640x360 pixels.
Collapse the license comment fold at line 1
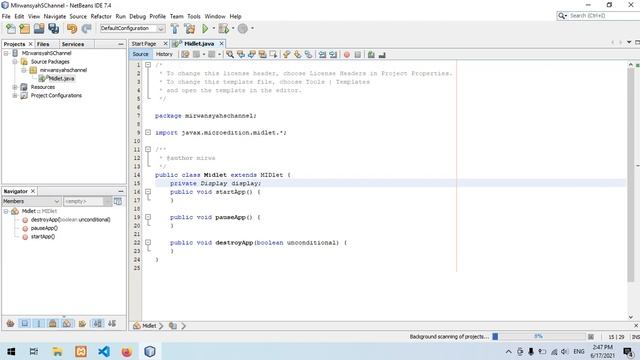point(148,65)
